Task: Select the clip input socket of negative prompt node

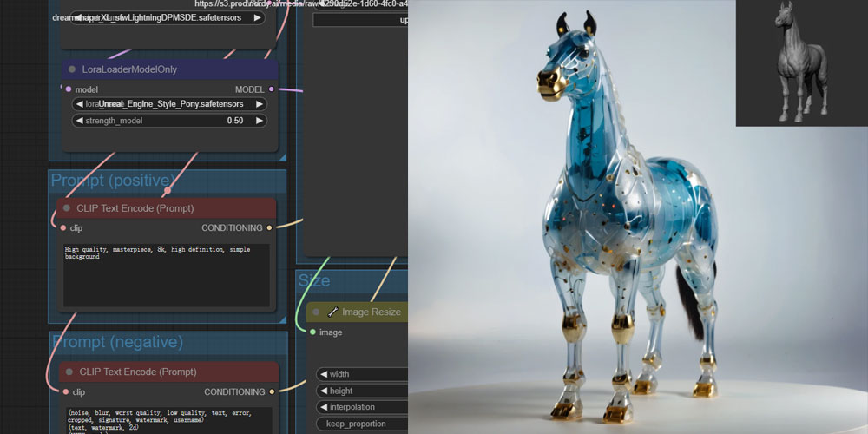Action: (66, 392)
